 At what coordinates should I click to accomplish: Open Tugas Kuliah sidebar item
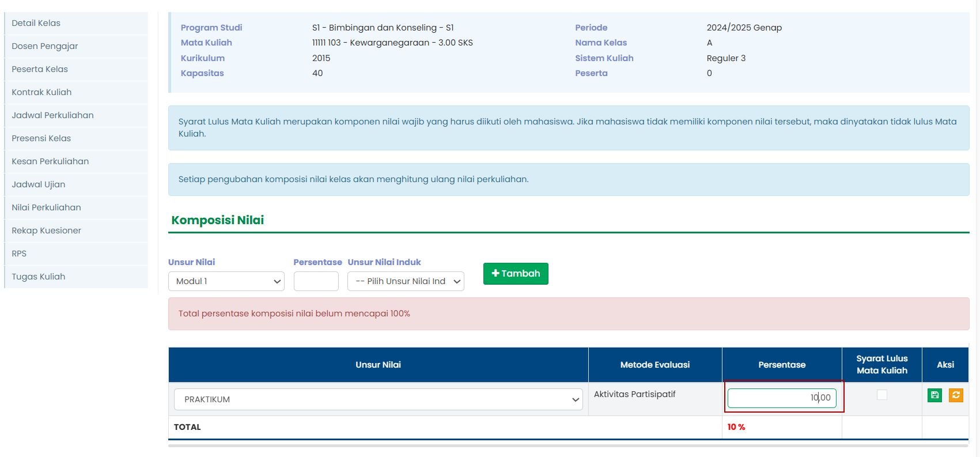tap(38, 277)
